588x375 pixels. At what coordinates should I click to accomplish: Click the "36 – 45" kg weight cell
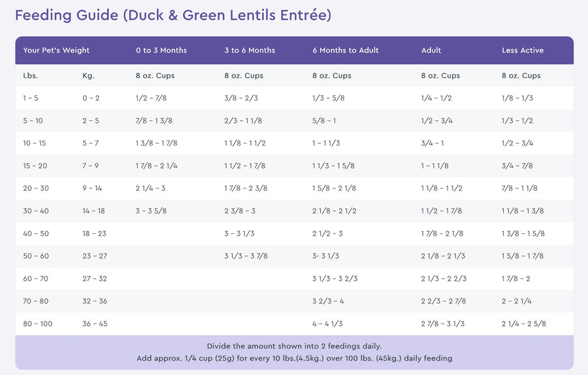(x=95, y=324)
